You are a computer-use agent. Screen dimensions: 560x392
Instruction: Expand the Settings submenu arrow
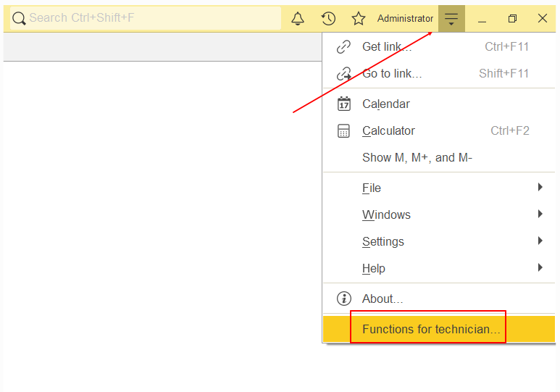(540, 241)
